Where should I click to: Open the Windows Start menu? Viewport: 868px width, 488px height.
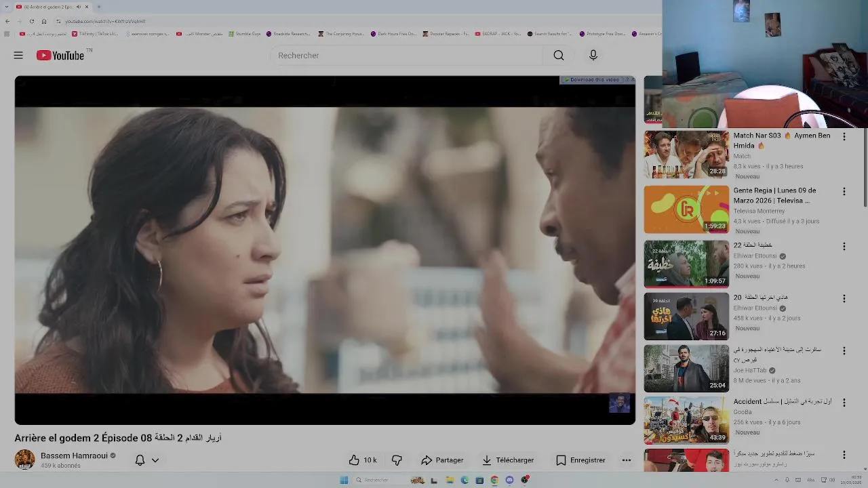(344, 480)
